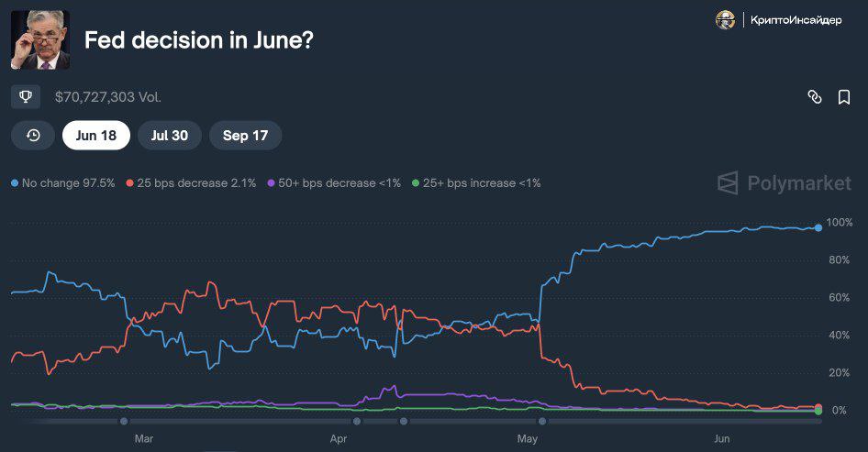Viewport: 868px width, 452px height.
Task: Open past markets history icon
Action: pyautogui.click(x=34, y=136)
